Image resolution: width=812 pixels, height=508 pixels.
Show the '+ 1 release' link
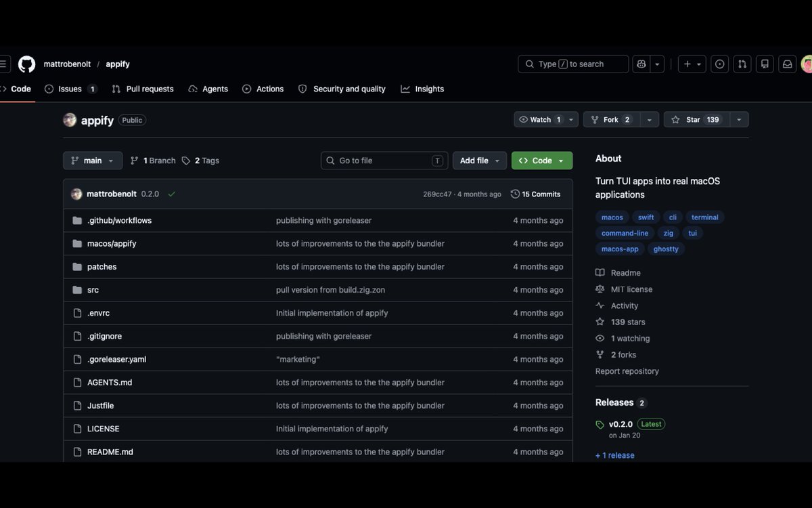[x=614, y=455]
